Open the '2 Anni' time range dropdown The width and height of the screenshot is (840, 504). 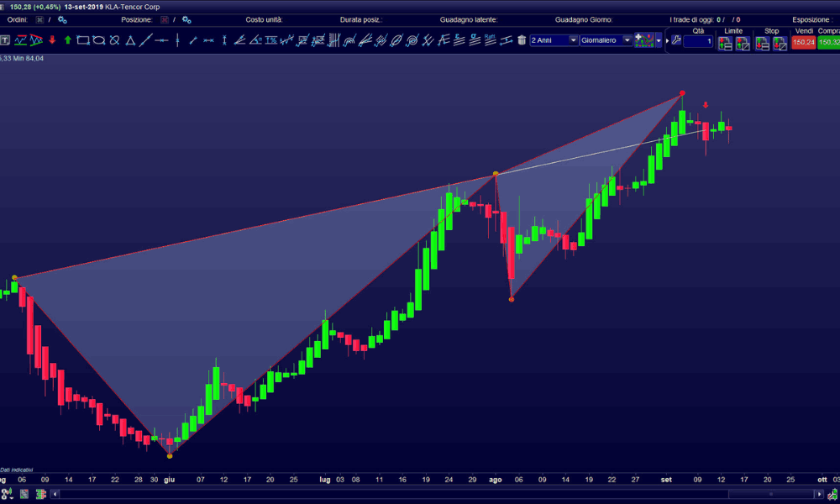pyautogui.click(x=574, y=39)
